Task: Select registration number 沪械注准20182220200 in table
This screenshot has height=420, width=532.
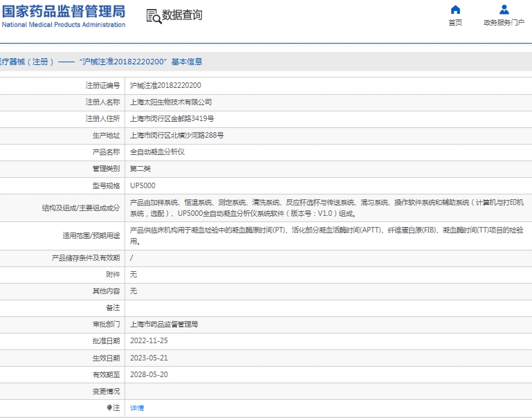Action: tap(166, 85)
